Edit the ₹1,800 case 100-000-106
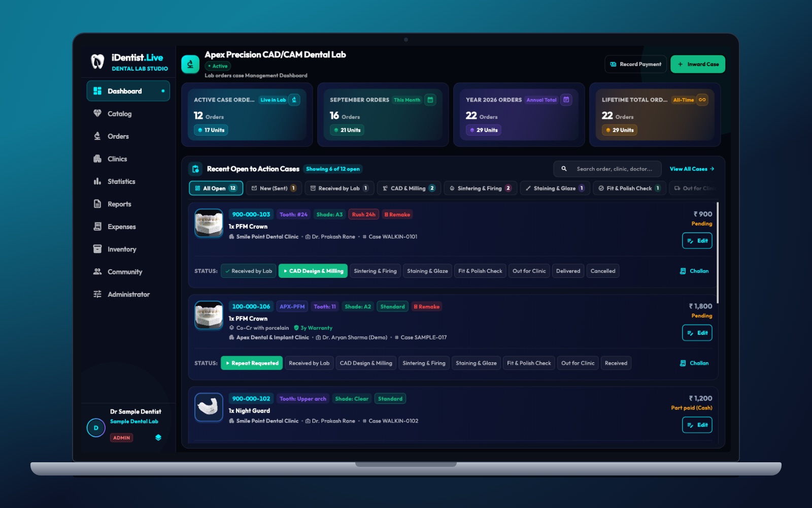This screenshot has width=812, height=508. 697,333
